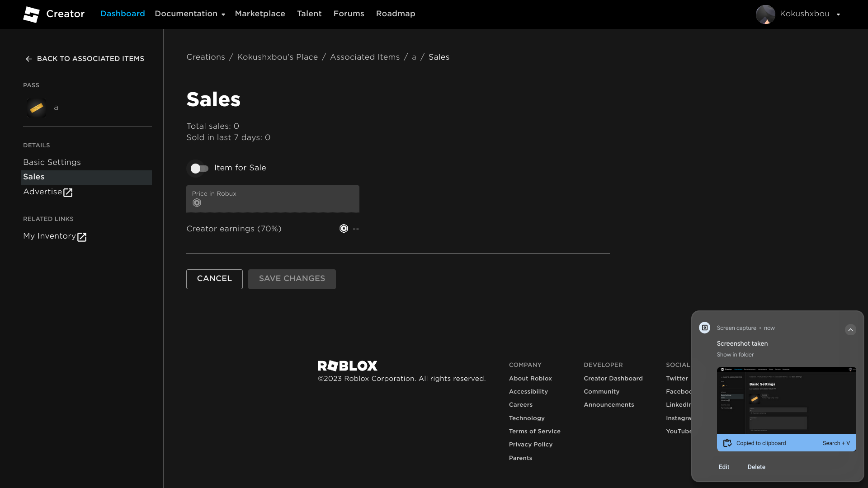Open the About Roblox footer link
The width and height of the screenshot is (868, 488).
(530, 379)
